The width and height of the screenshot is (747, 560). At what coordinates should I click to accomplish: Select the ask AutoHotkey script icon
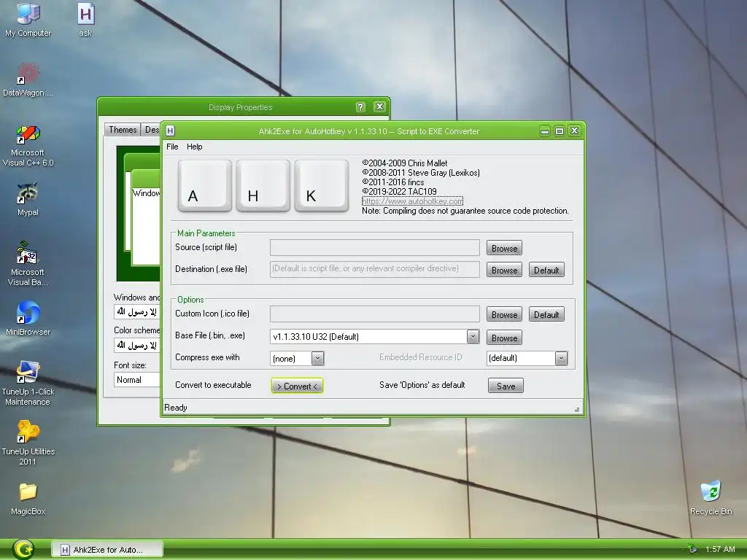tap(85, 20)
